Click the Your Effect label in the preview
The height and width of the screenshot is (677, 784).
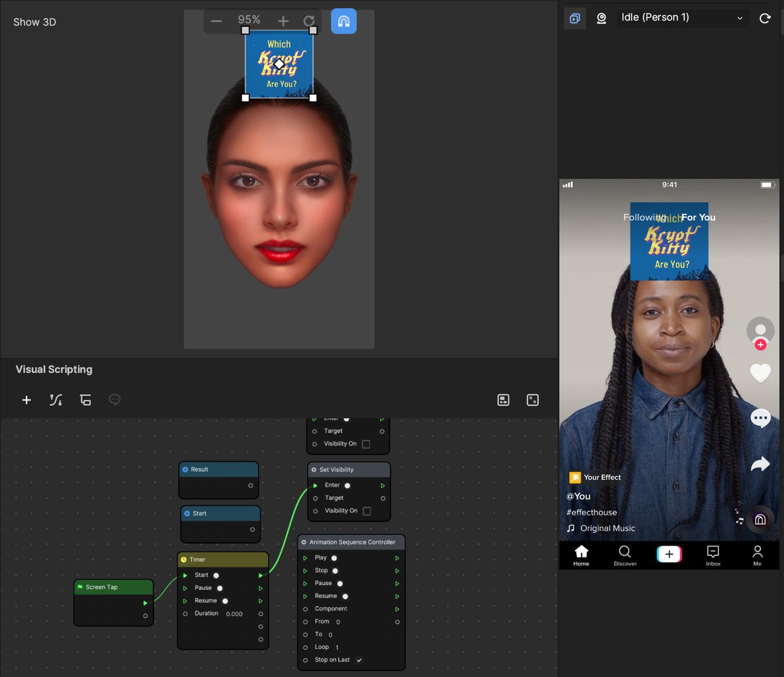602,478
